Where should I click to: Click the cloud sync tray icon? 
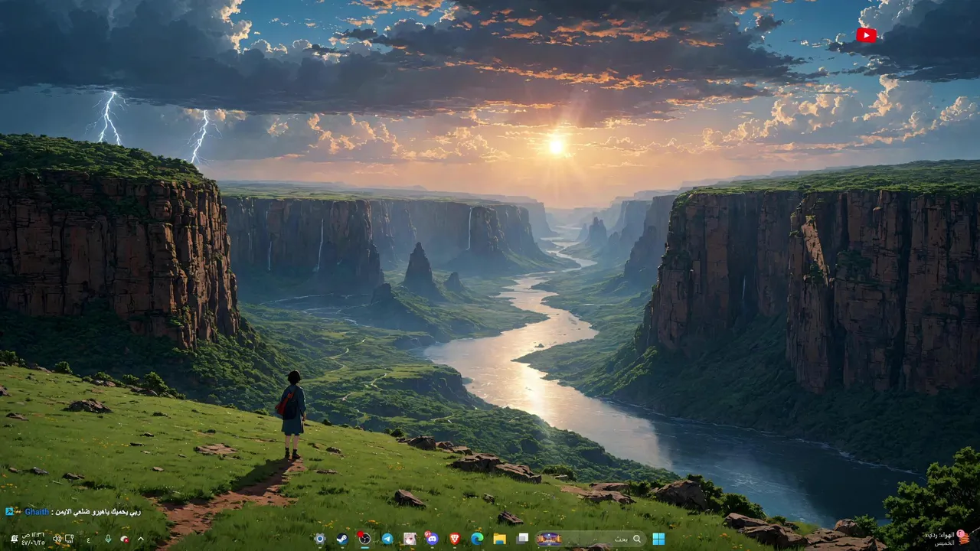(124, 540)
